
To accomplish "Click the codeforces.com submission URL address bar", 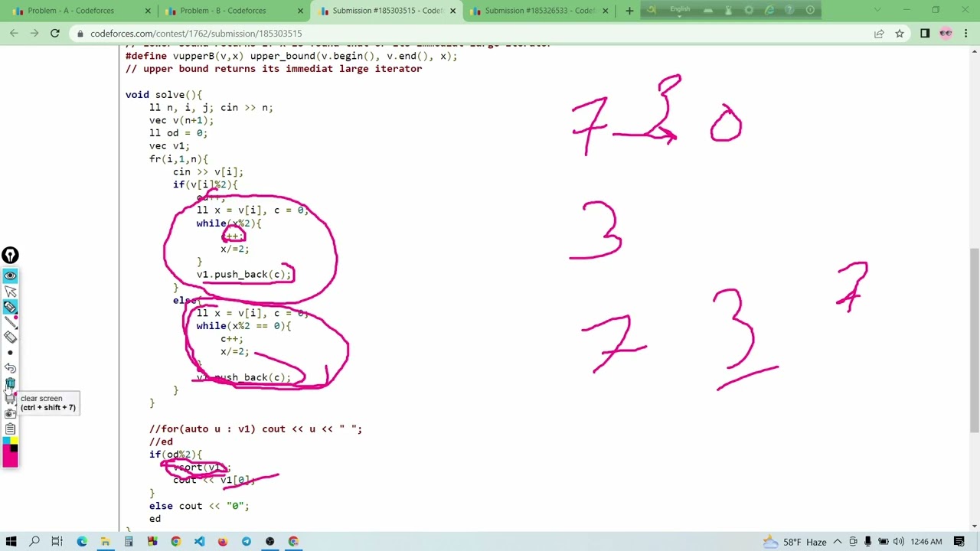I will [196, 34].
